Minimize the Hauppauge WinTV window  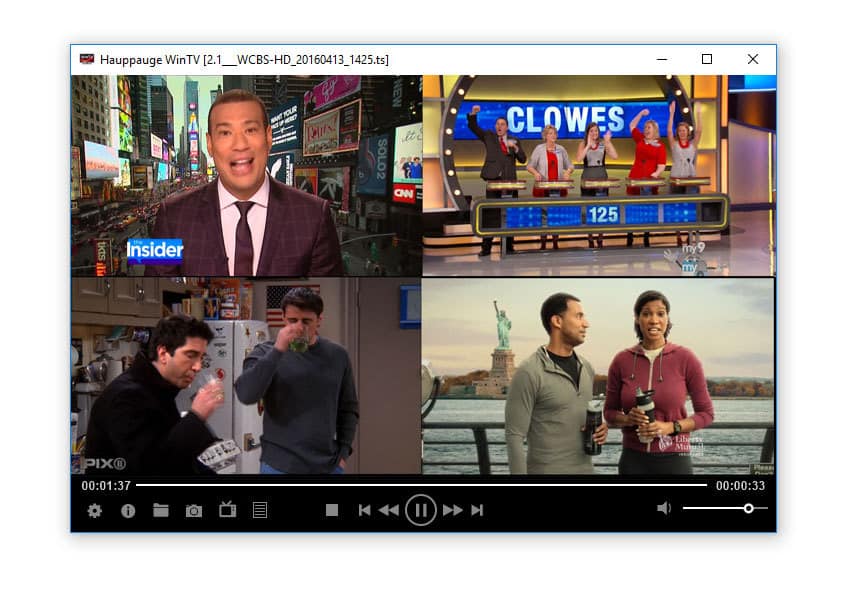(x=662, y=59)
